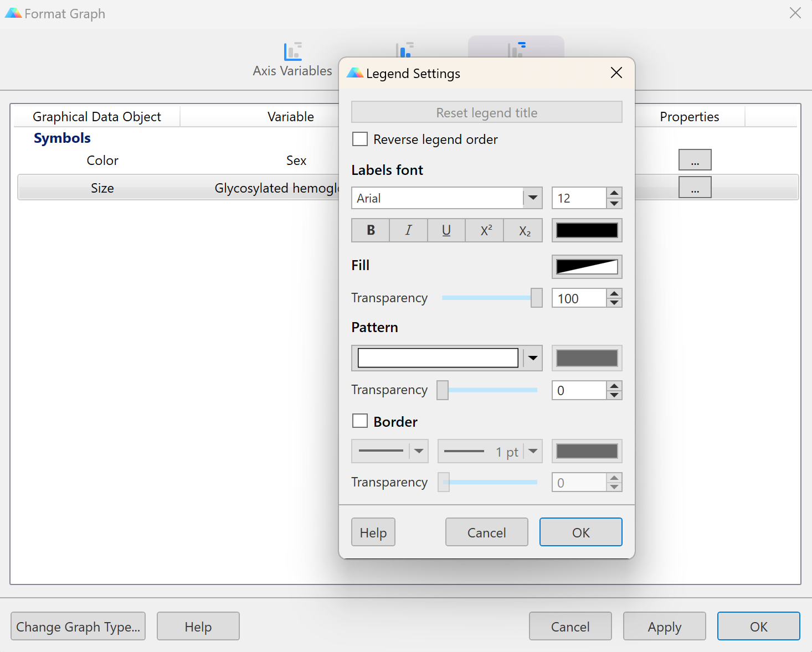Apply subscript to legend labels
This screenshot has height=652, width=812.
[524, 230]
